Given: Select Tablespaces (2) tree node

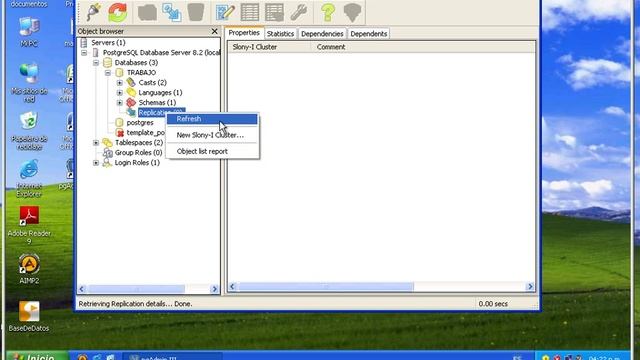Looking at the screenshot, I should coord(139,142).
